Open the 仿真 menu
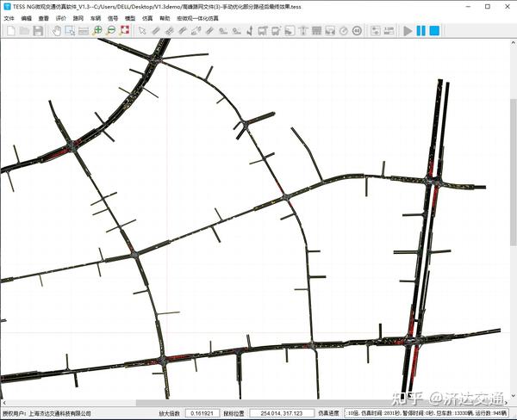Screen dimensions: 517x420 (x=147, y=17)
